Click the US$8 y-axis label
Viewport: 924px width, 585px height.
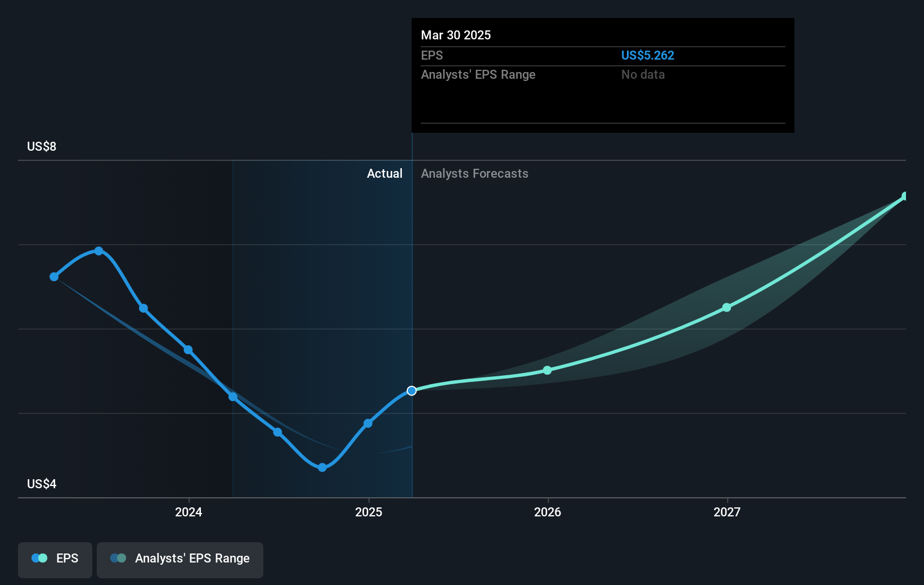click(x=42, y=146)
